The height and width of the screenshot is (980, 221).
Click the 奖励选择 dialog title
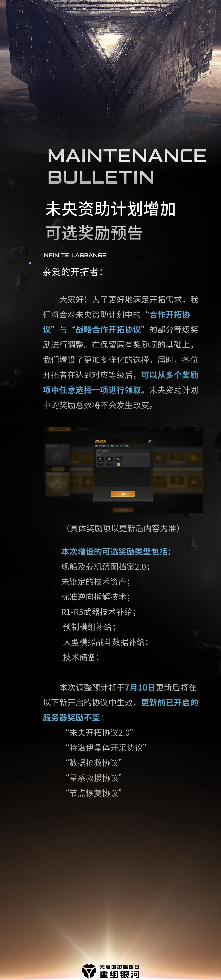pos(101,441)
